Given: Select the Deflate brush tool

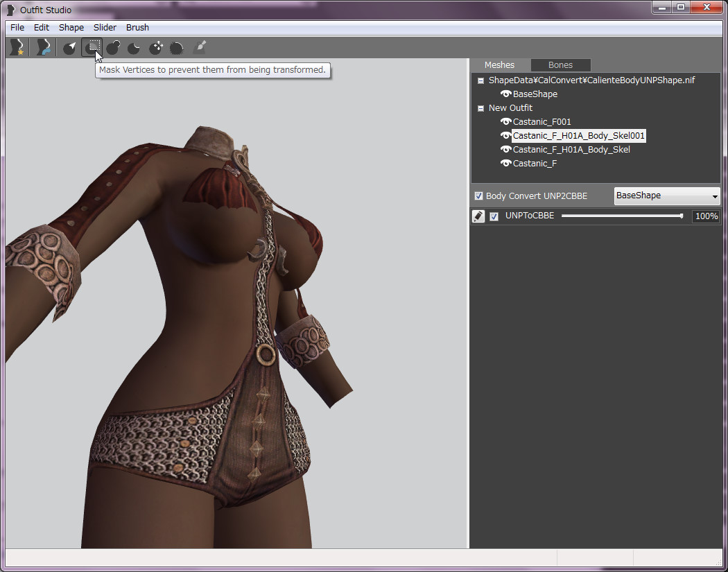Looking at the screenshot, I should pos(135,47).
